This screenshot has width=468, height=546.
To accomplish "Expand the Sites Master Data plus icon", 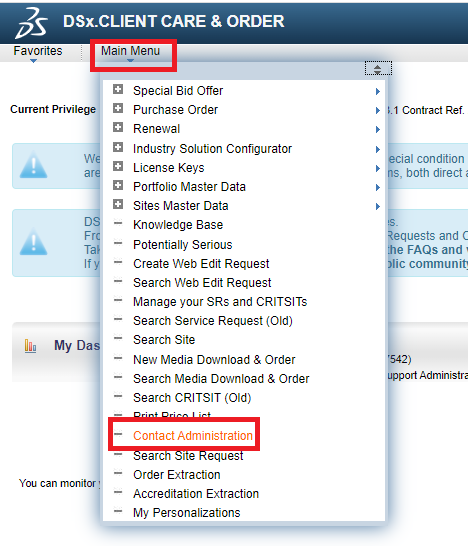I will 118,204.
